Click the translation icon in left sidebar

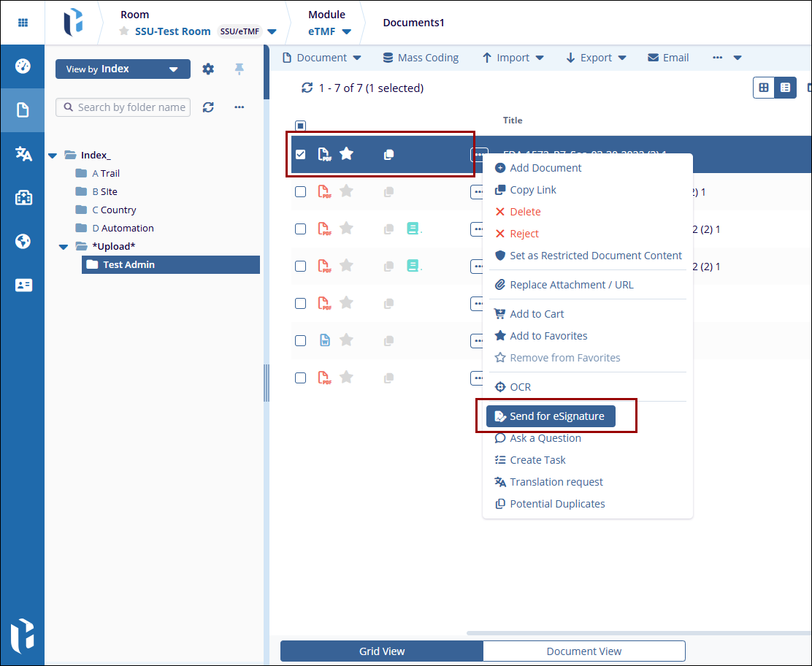[23, 153]
